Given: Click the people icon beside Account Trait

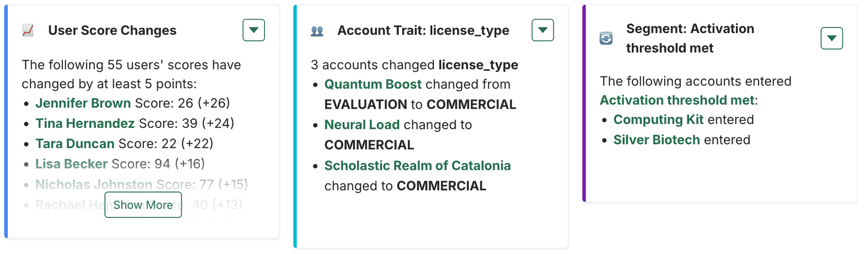Looking at the screenshot, I should [x=317, y=31].
